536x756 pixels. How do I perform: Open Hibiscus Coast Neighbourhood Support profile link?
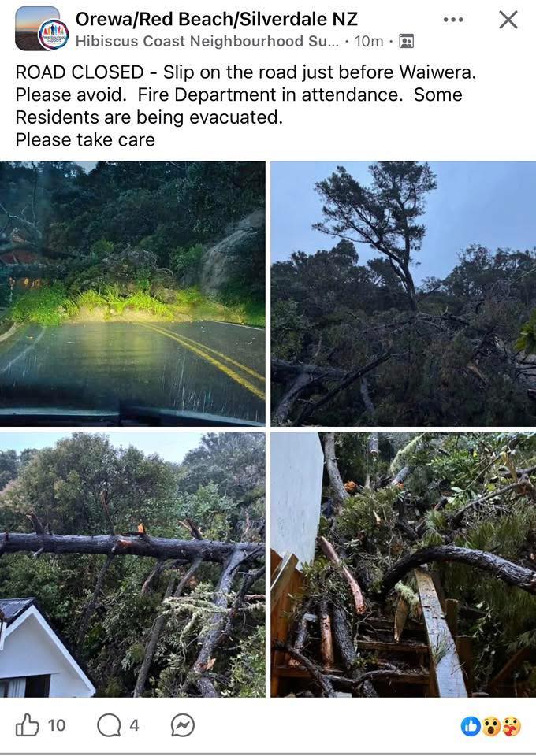tap(207, 42)
